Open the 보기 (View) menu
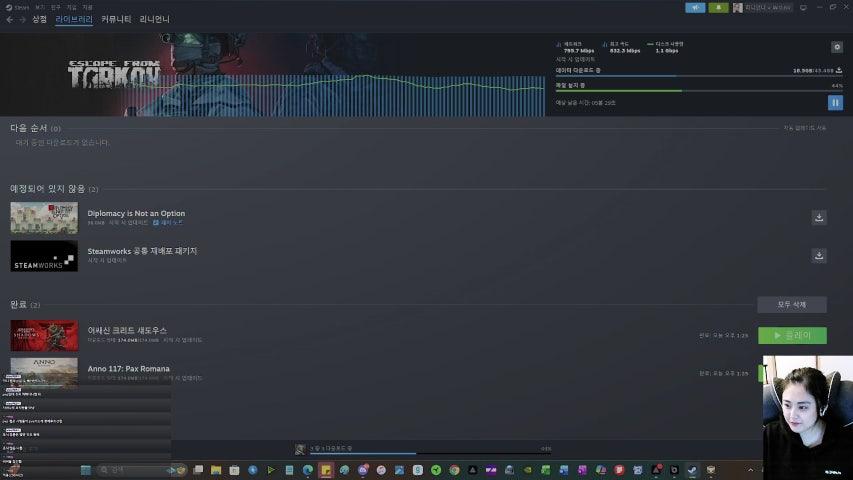The width and height of the screenshot is (853, 480). click(40, 8)
